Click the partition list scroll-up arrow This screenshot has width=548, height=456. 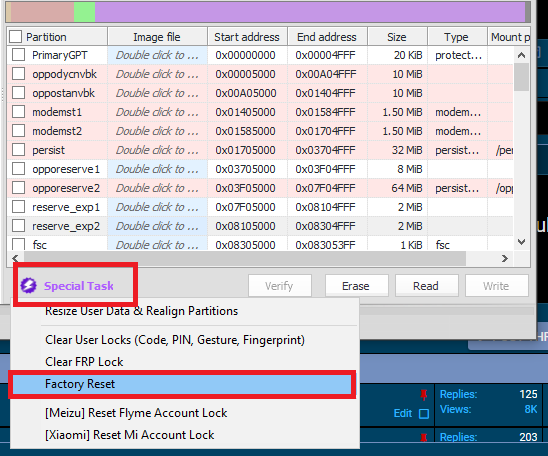pyautogui.click(x=521, y=55)
